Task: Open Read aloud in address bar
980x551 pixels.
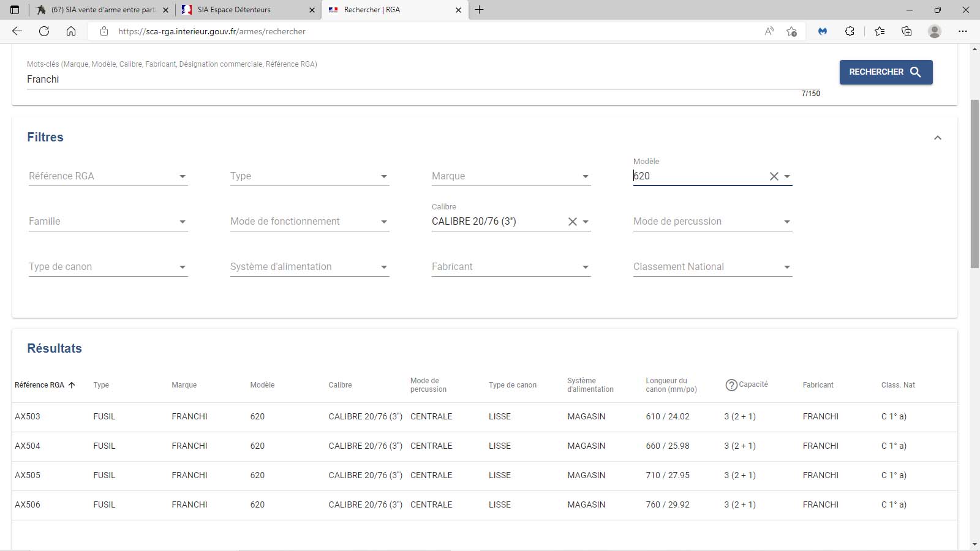Action: [x=769, y=31]
